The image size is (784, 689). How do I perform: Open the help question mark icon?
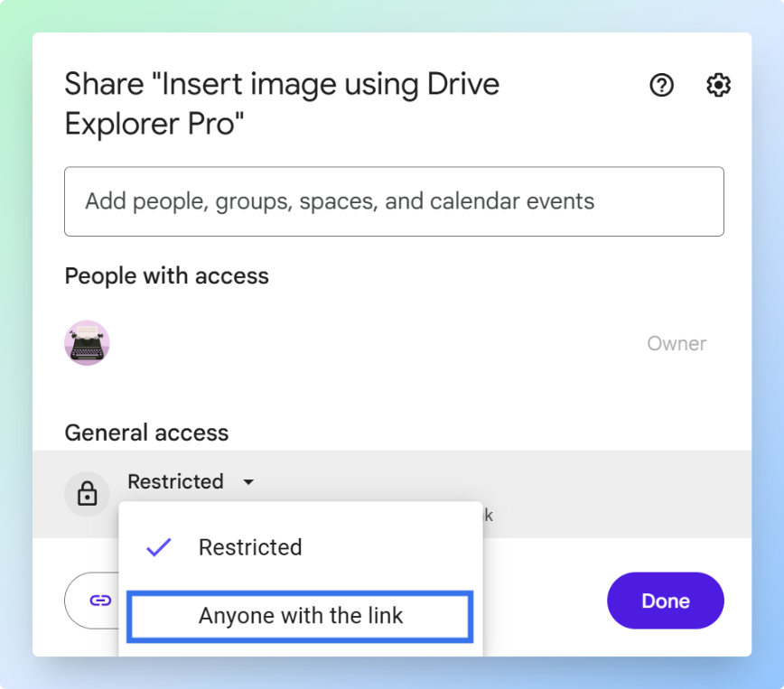(662, 86)
